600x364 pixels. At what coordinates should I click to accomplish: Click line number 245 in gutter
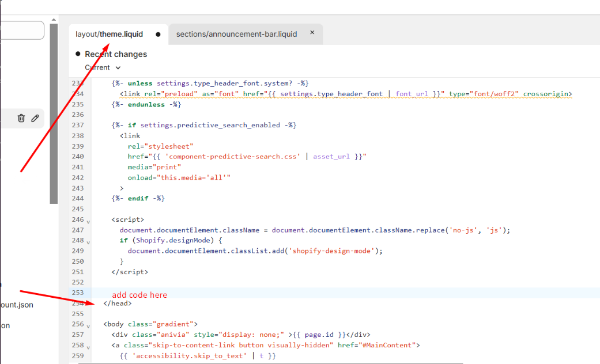click(78, 208)
